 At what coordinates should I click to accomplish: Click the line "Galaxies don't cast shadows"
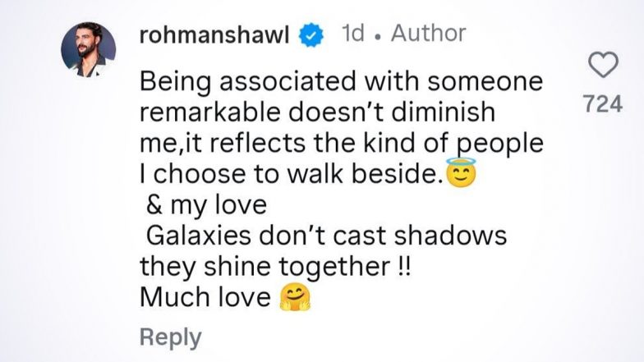(x=326, y=237)
